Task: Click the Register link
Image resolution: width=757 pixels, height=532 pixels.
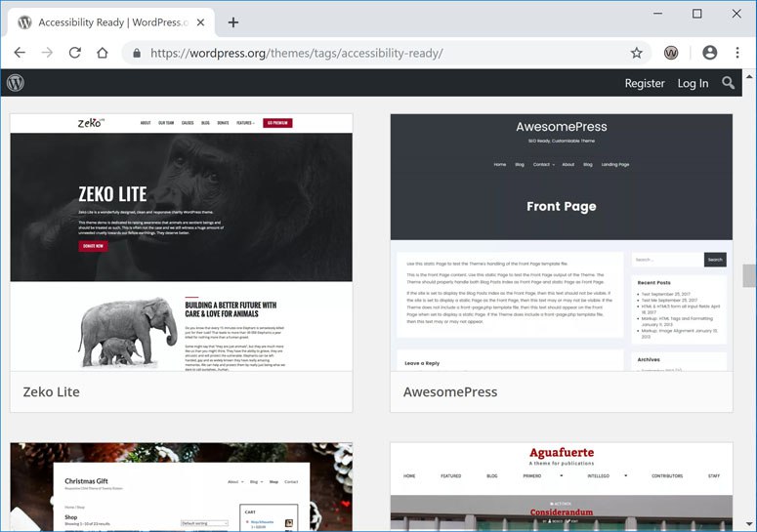Action: (645, 83)
